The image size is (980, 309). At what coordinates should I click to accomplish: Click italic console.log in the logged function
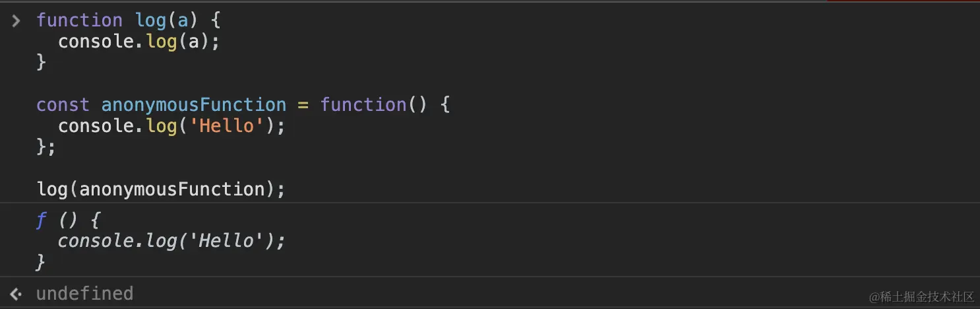[117, 241]
